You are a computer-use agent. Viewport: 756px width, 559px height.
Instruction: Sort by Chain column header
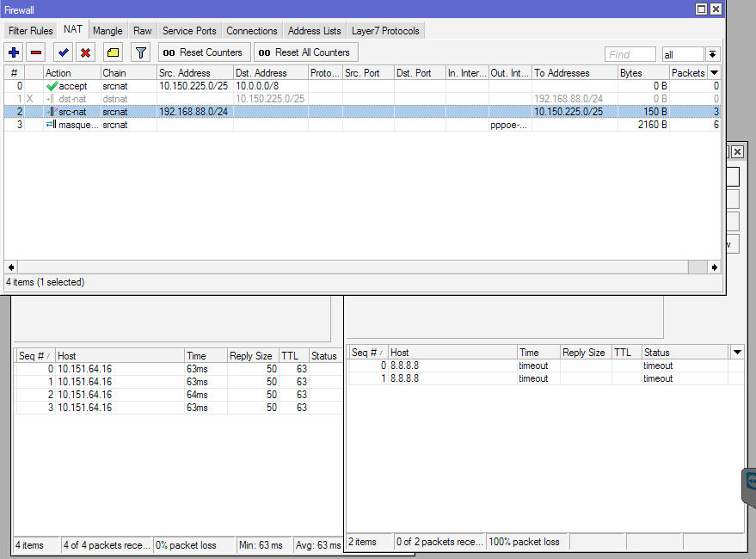(x=129, y=73)
